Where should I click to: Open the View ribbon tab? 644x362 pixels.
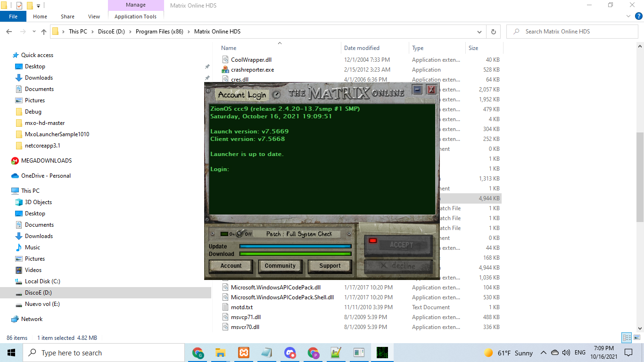click(x=94, y=16)
